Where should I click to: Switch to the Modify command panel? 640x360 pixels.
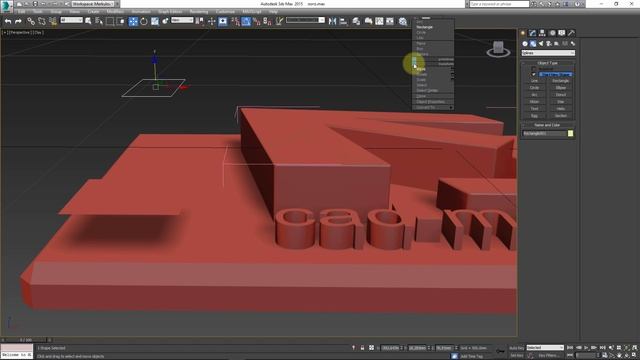point(533,33)
